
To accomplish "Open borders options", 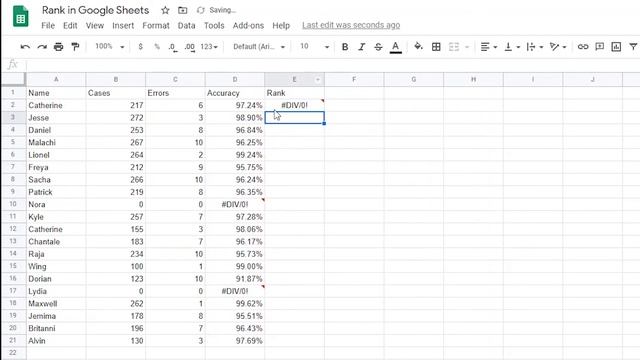I will [436, 47].
